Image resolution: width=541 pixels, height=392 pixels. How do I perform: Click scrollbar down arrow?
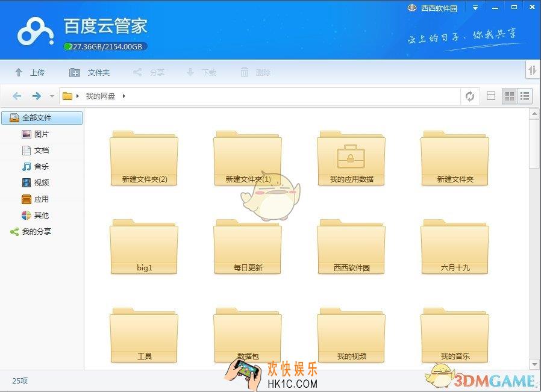534,364
